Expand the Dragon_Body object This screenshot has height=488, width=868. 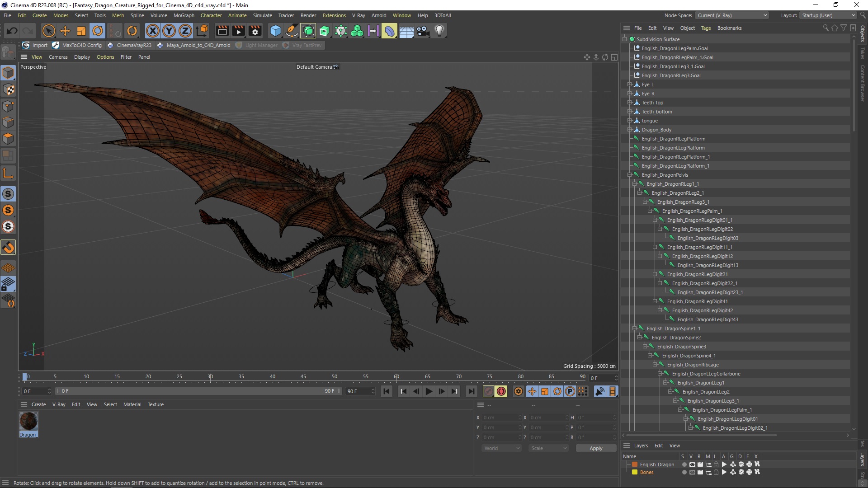click(x=630, y=130)
